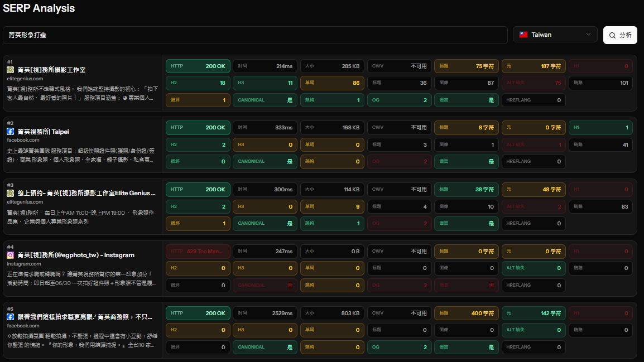Click the magnifier icon in 分析 button
644x362 pixels.
tap(612, 35)
